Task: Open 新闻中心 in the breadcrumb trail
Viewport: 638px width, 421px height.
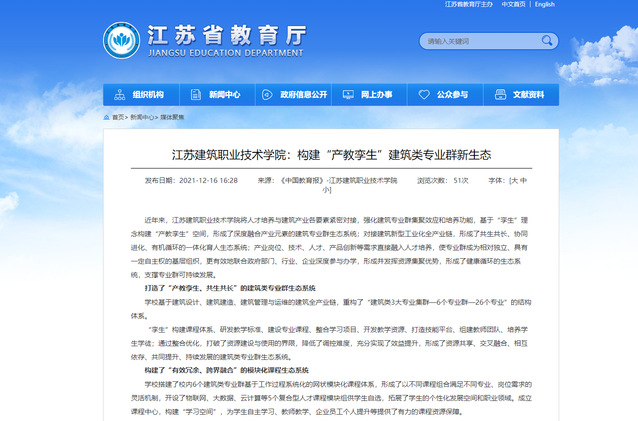Action: tap(141, 117)
